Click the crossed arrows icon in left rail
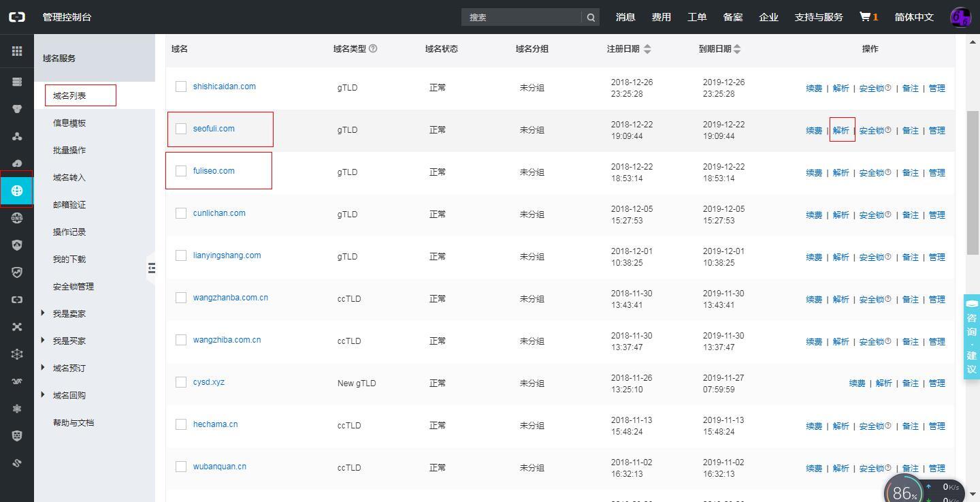The width and height of the screenshot is (980, 502). pos(17,327)
